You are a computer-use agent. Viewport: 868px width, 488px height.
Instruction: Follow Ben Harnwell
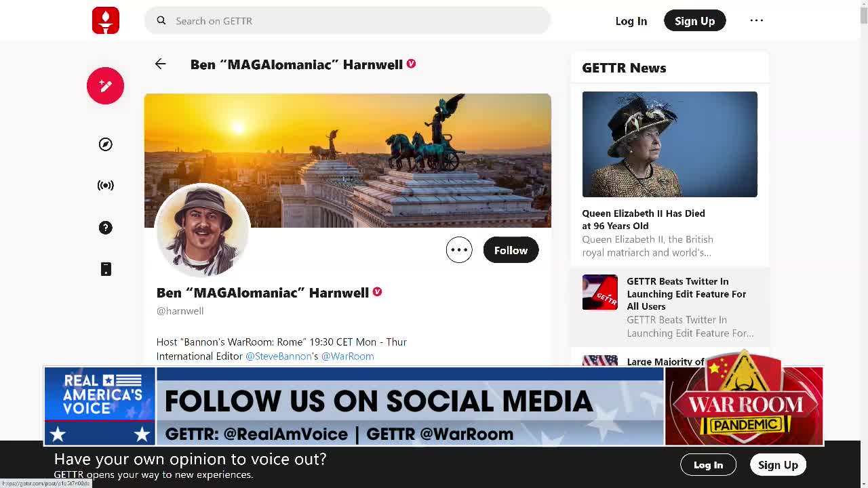(x=511, y=250)
